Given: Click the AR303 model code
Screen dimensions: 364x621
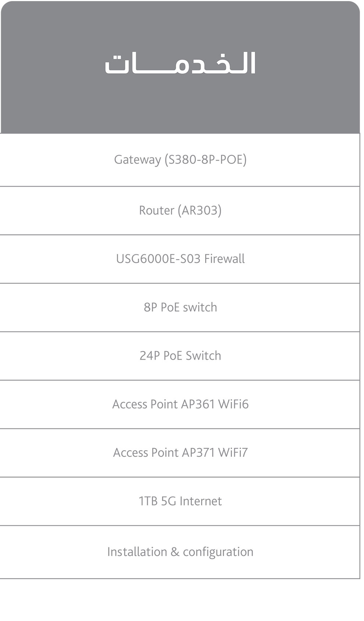Looking at the screenshot, I should pos(200,211).
